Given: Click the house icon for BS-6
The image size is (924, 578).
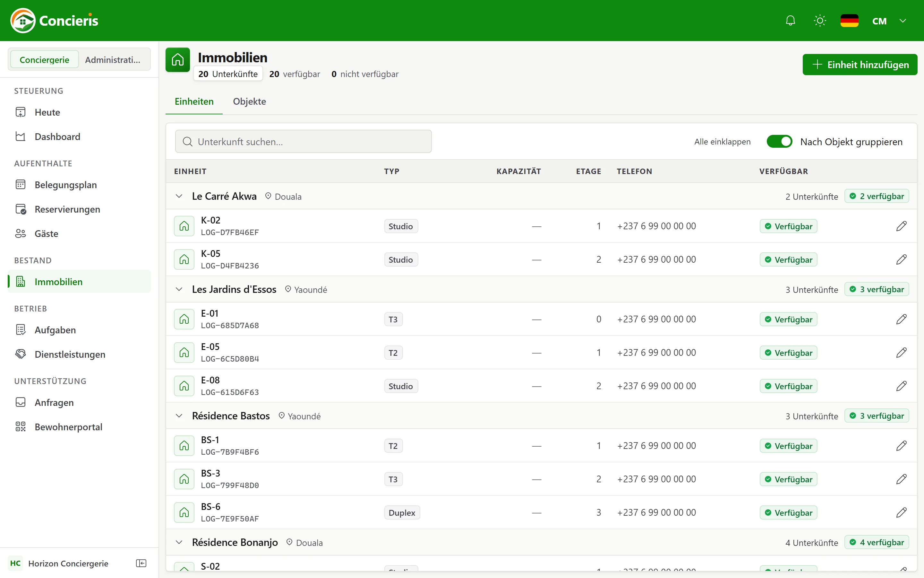Looking at the screenshot, I should coord(184,512).
